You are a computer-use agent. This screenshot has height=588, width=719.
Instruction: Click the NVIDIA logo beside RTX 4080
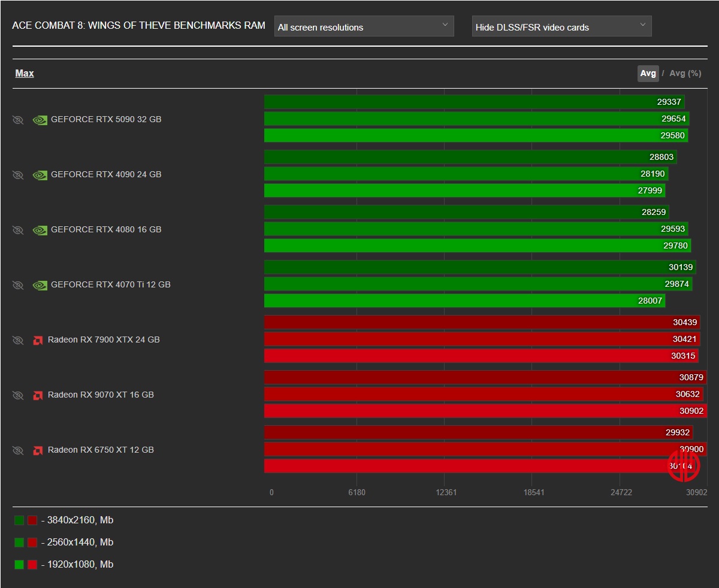[x=40, y=230]
